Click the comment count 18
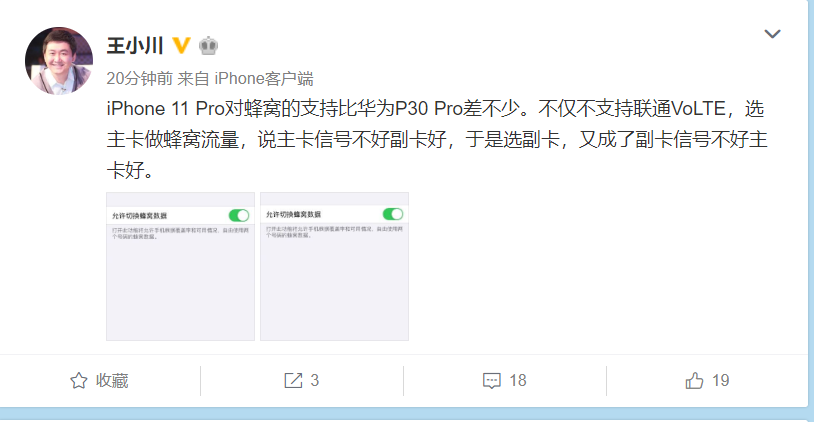This screenshot has height=422, width=814. click(x=518, y=380)
